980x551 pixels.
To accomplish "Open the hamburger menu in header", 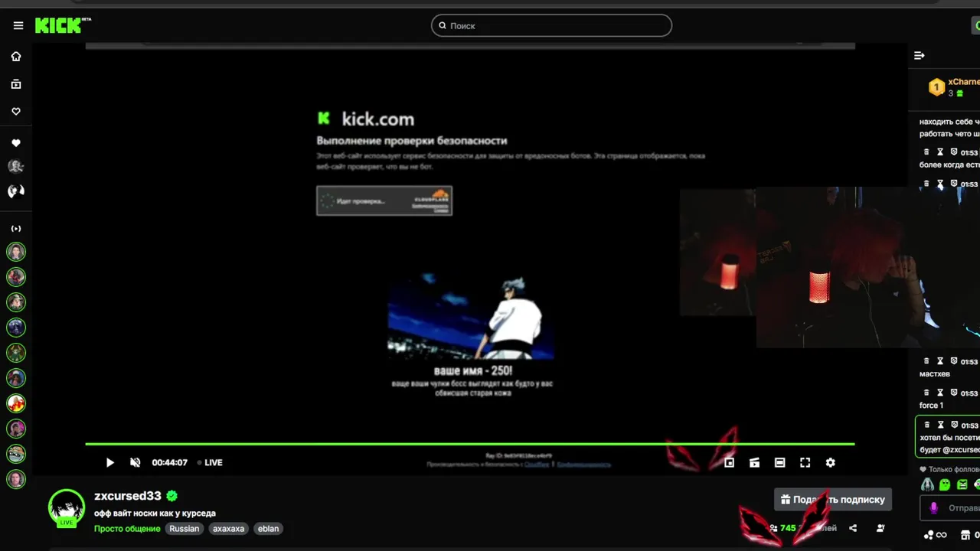I will pyautogui.click(x=18, y=25).
